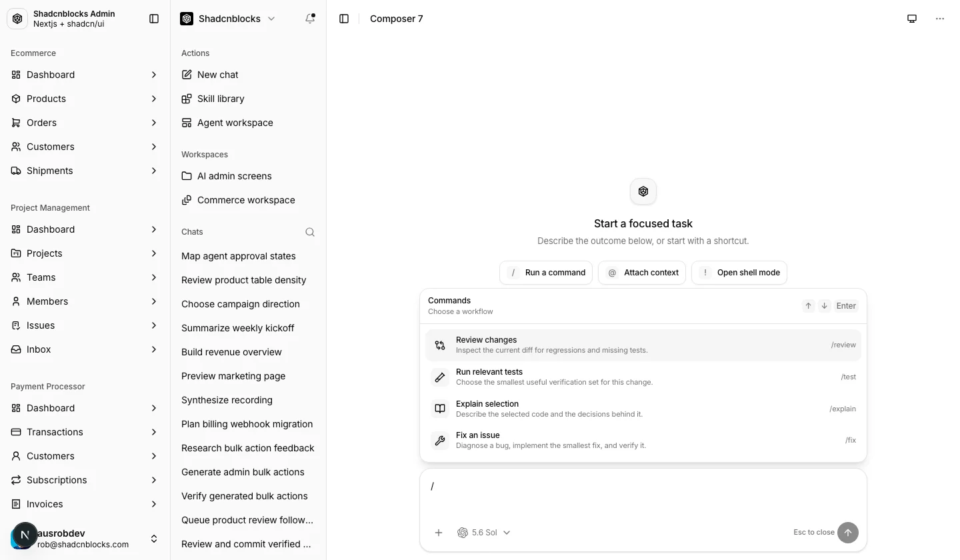
Task: Click the add attachment plus icon
Action: pyautogui.click(x=439, y=533)
